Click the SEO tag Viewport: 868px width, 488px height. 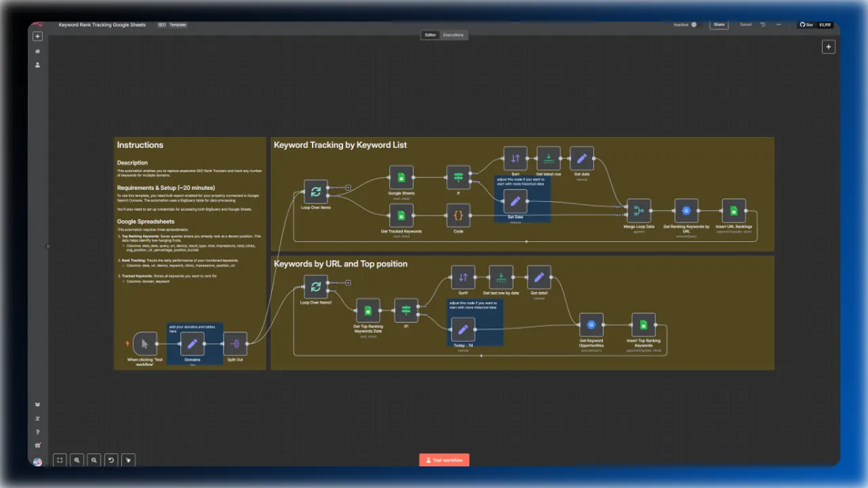[162, 24]
